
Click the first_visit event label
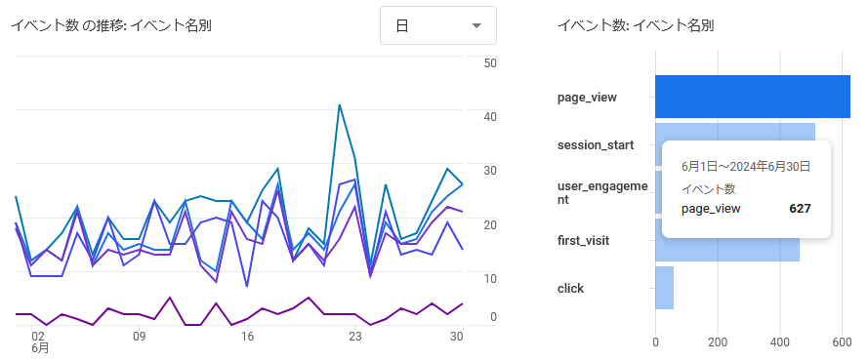583,240
